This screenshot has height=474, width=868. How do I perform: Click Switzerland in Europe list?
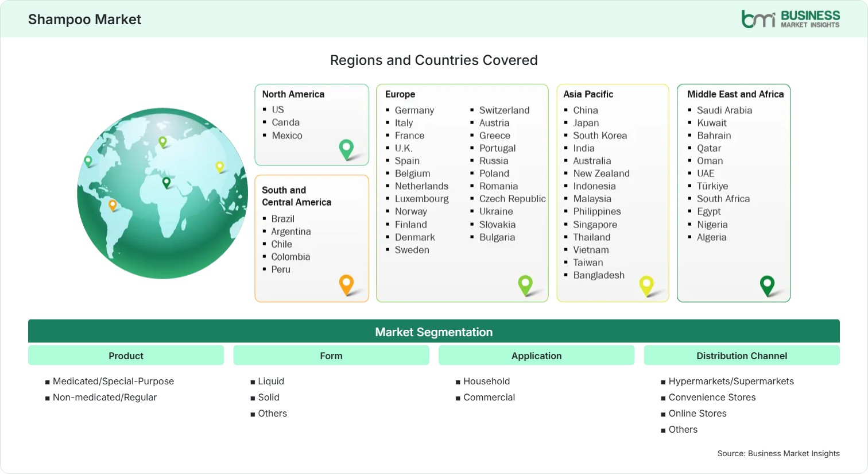pyautogui.click(x=505, y=110)
